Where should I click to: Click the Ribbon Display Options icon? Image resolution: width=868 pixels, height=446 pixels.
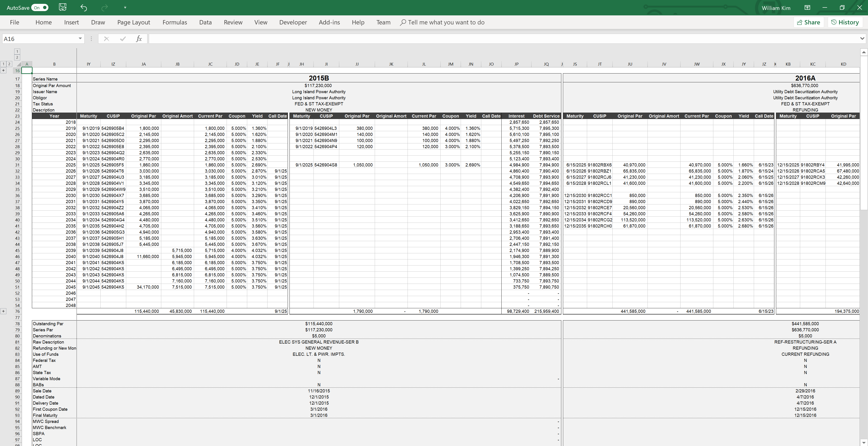click(x=807, y=7)
